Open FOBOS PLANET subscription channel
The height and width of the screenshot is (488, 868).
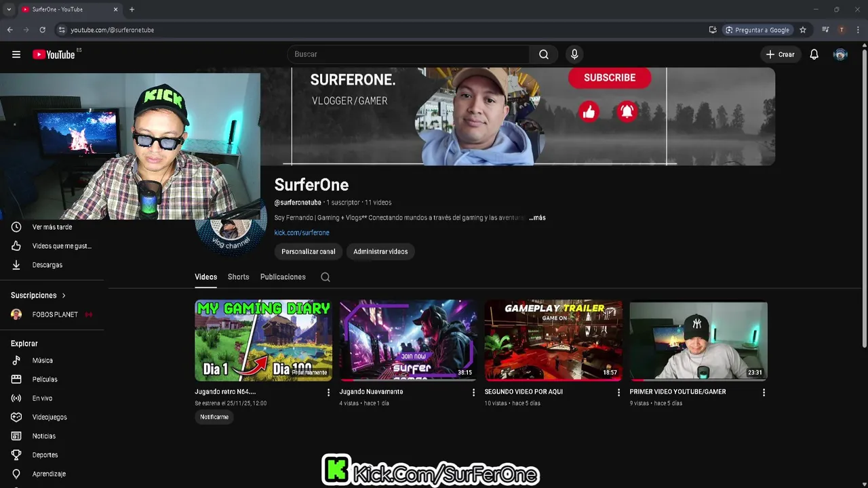click(x=52, y=314)
